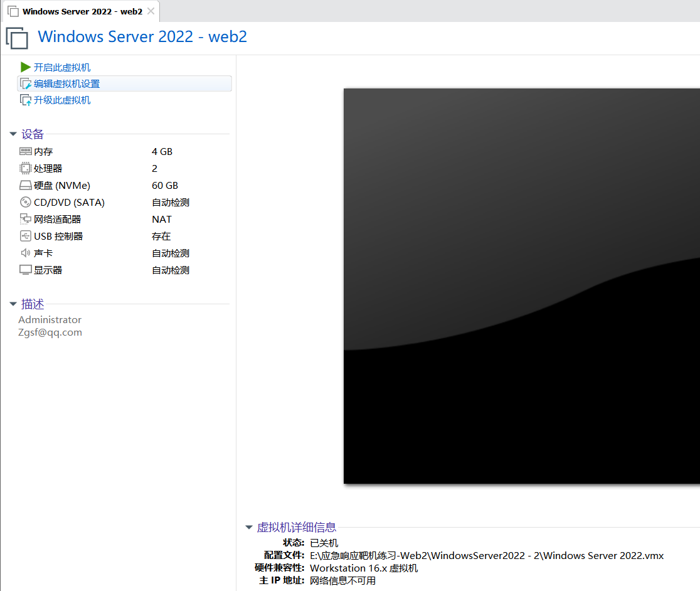This screenshot has width=700, height=591.
Task: Click the display monitor icon
Action: click(26, 270)
